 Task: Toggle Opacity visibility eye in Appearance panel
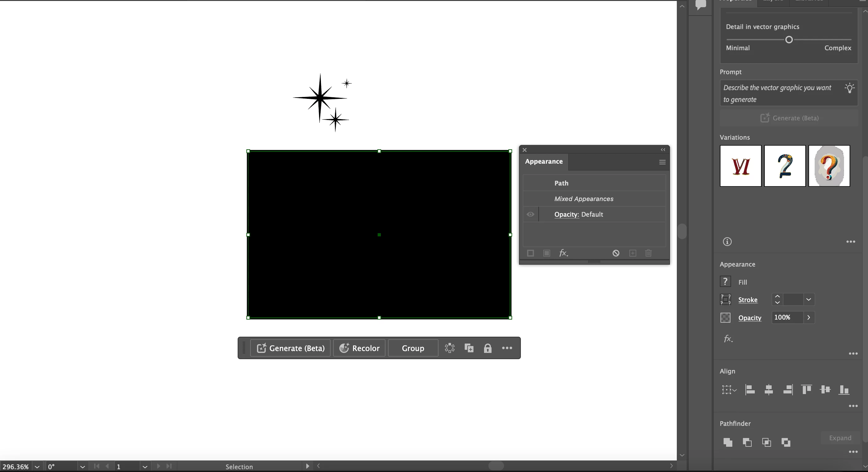coord(530,214)
